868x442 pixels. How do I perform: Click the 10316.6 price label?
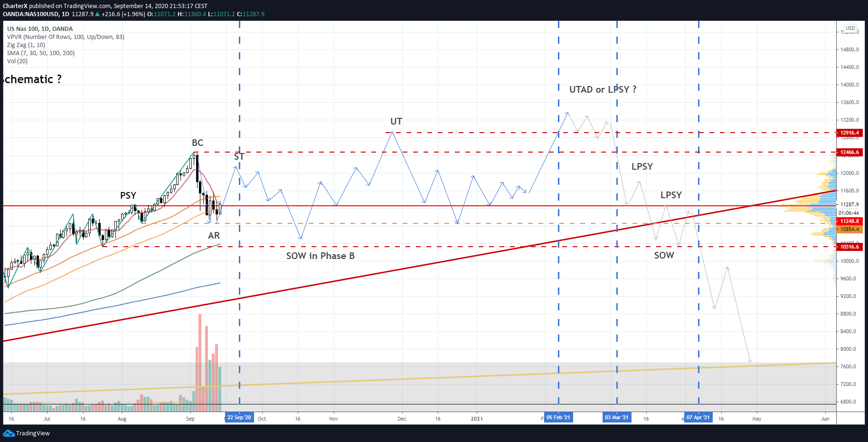[x=849, y=247]
